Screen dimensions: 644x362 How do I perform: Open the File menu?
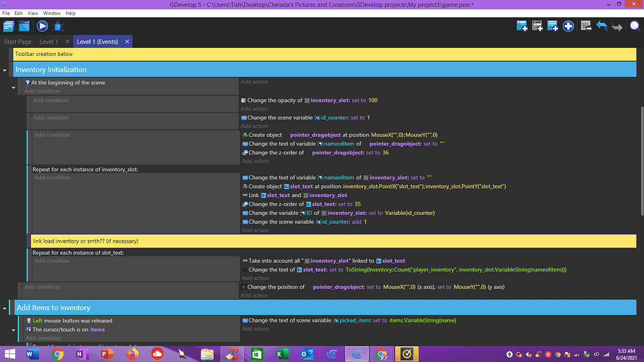tap(6, 13)
